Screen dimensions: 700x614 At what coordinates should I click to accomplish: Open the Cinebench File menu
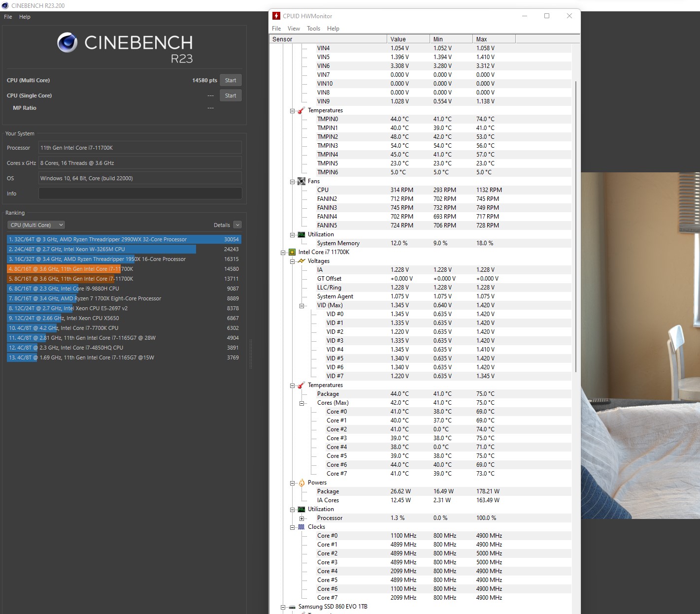point(8,17)
